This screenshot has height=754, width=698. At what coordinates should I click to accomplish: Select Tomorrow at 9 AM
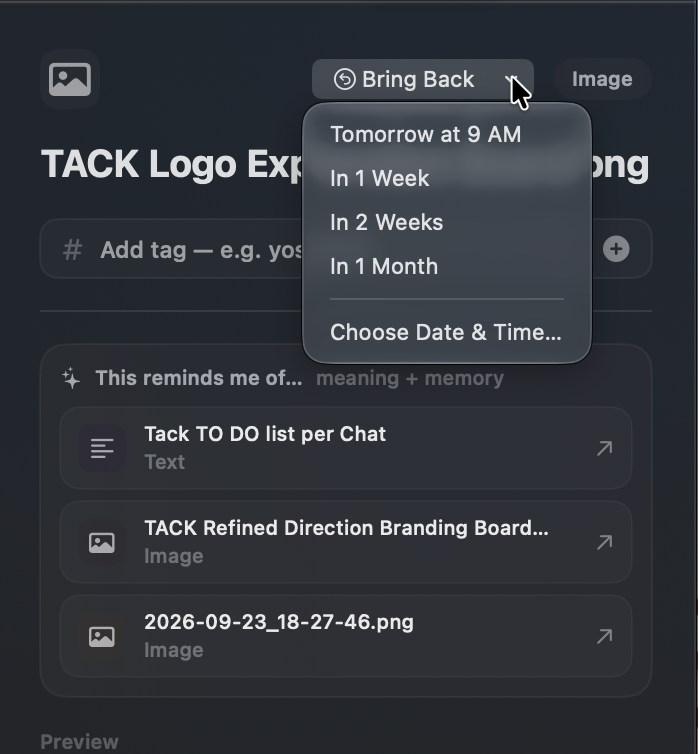(x=425, y=134)
